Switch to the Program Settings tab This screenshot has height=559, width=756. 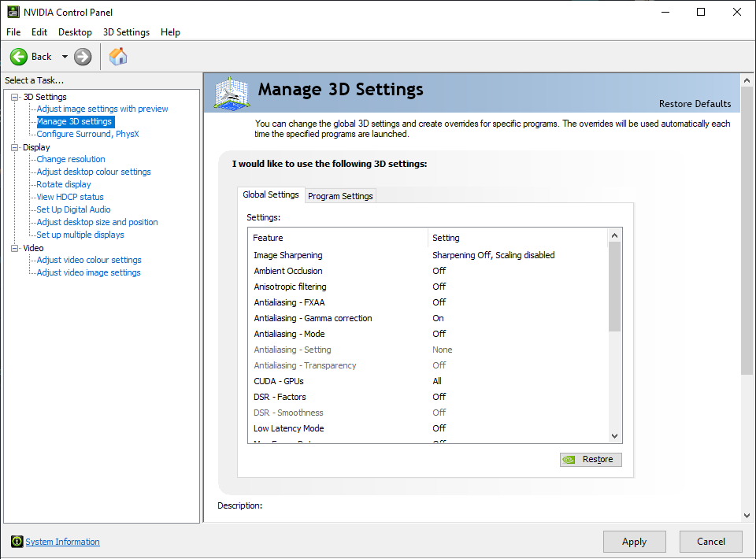[340, 196]
